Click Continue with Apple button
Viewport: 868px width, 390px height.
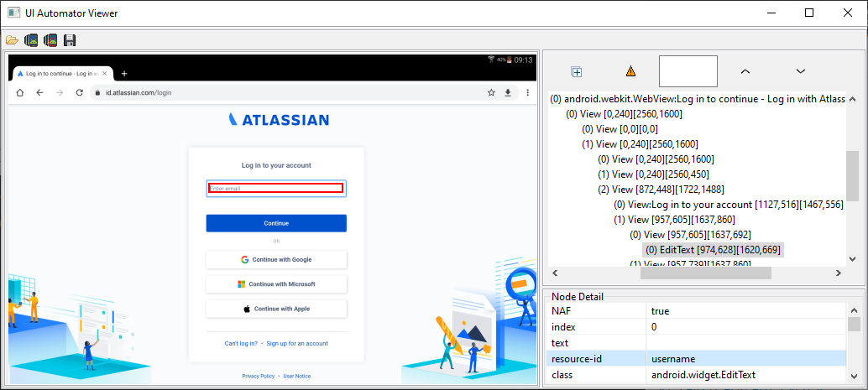tap(276, 309)
